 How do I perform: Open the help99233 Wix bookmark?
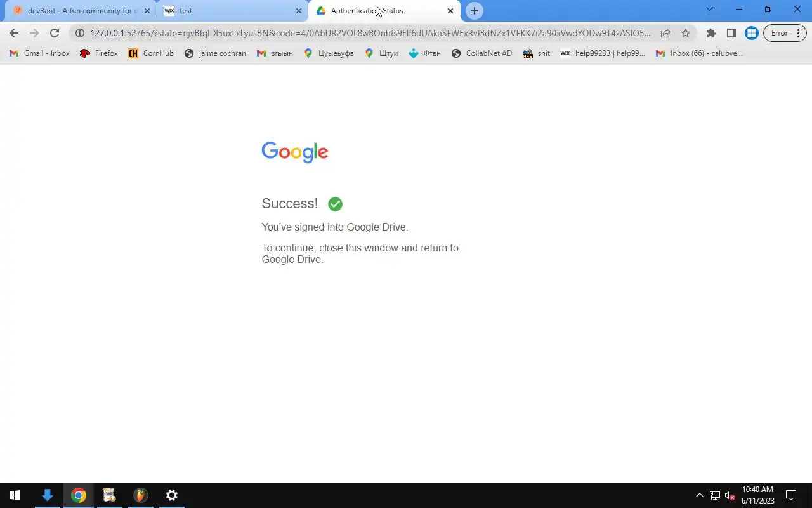coord(603,53)
